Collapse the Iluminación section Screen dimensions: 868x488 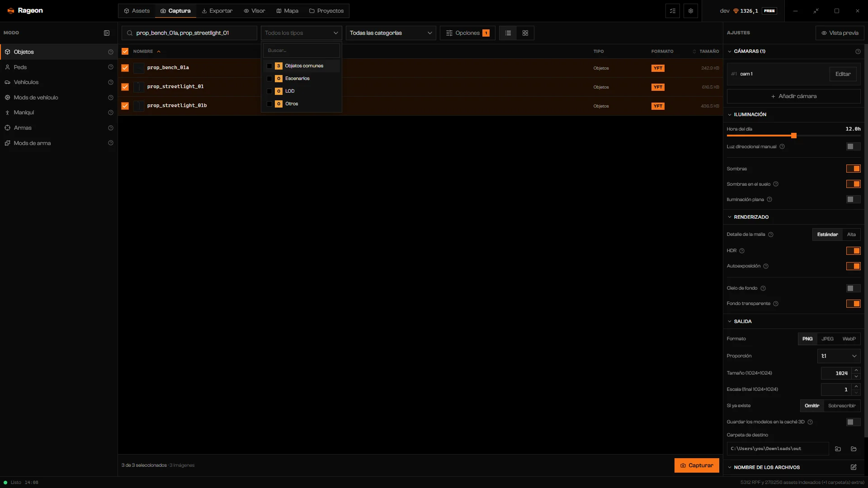729,115
